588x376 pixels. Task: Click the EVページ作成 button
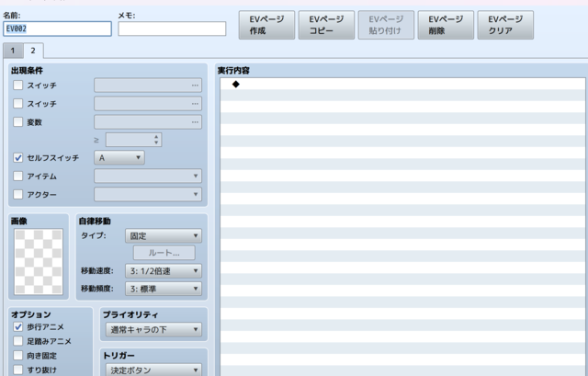[266, 25]
